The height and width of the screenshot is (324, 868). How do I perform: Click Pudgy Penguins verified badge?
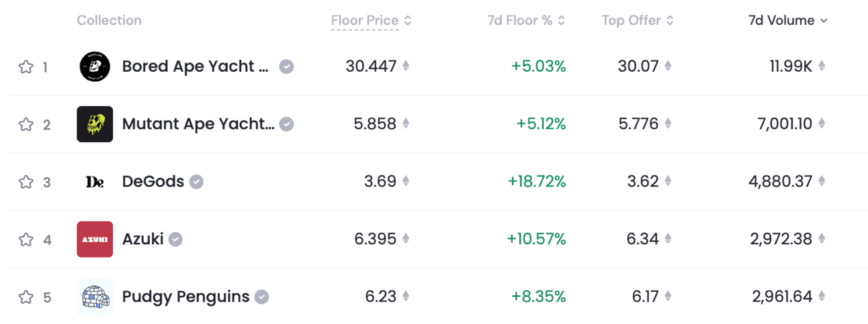coord(262,297)
